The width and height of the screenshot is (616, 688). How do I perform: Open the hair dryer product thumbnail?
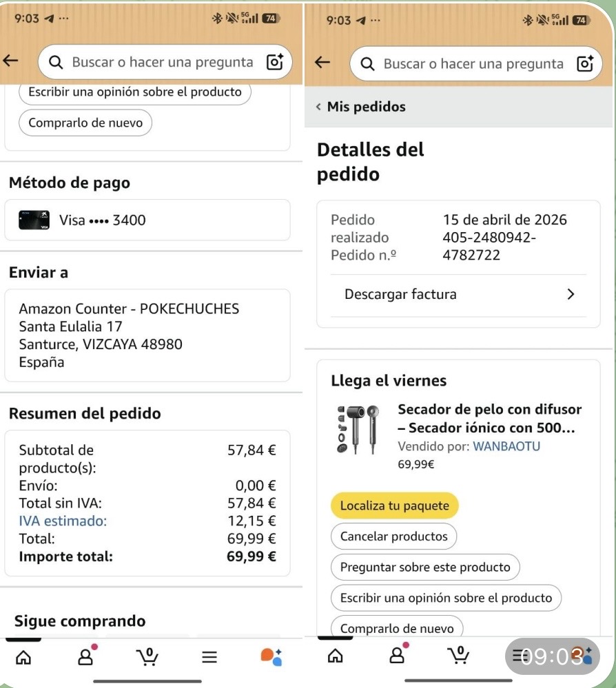pyautogui.click(x=358, y=430)
